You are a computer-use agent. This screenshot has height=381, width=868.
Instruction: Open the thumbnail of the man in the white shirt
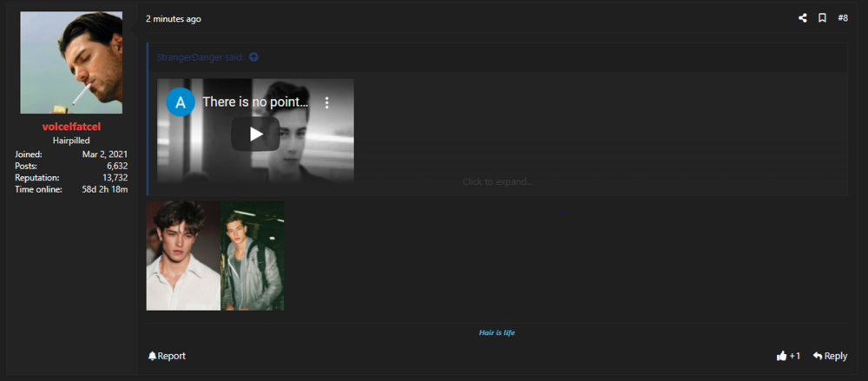183,255
